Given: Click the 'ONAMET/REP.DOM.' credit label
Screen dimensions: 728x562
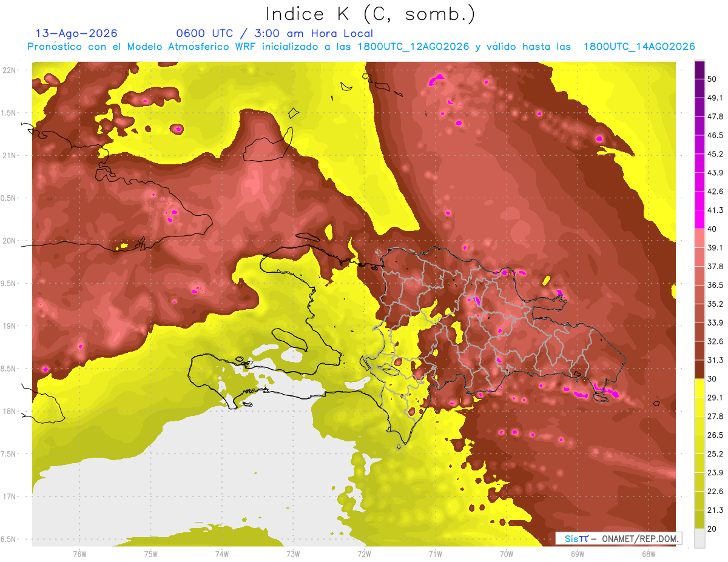Looking at the screenshot, I should point(641,538).
